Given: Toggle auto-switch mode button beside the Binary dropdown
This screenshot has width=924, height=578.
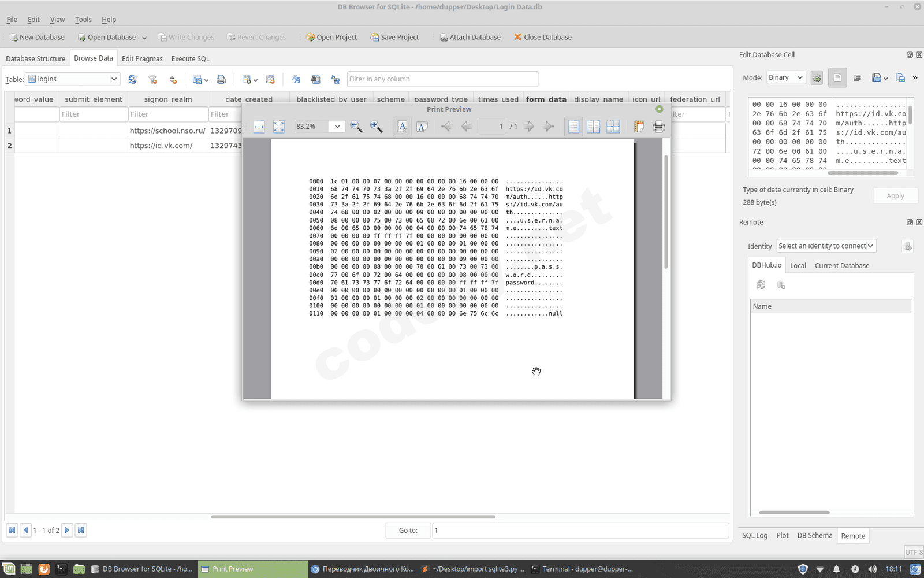Looking at the screenshot, I should click(x=817, y=77).
